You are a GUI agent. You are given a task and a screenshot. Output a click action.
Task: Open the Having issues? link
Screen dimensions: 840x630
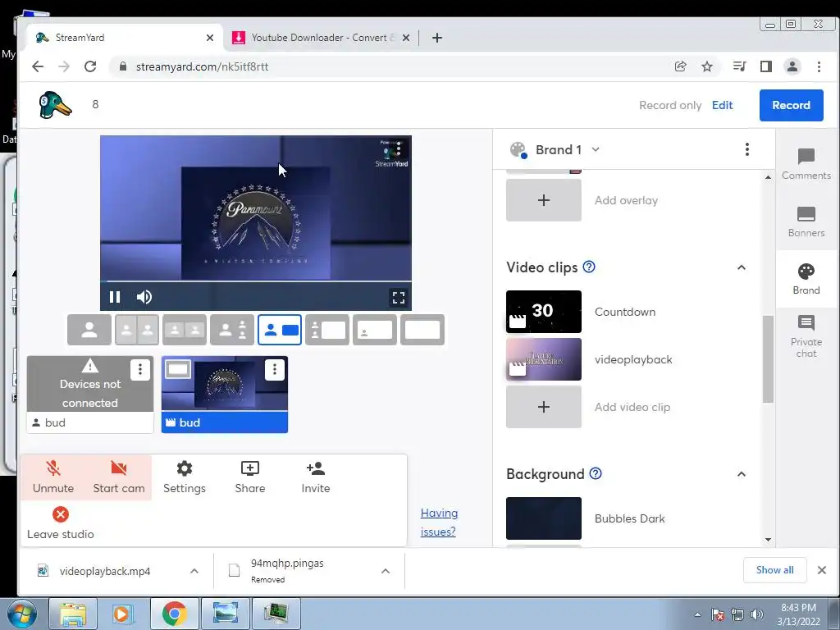coord(439,523)
